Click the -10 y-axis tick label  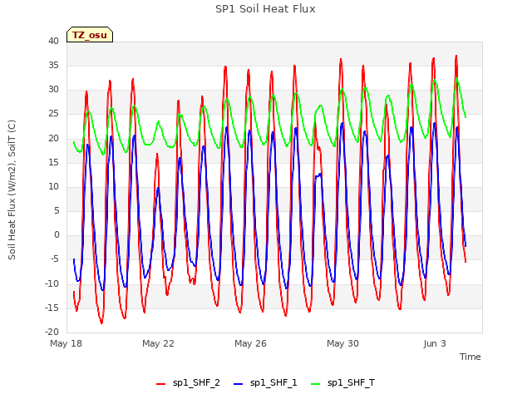(52, 283)
